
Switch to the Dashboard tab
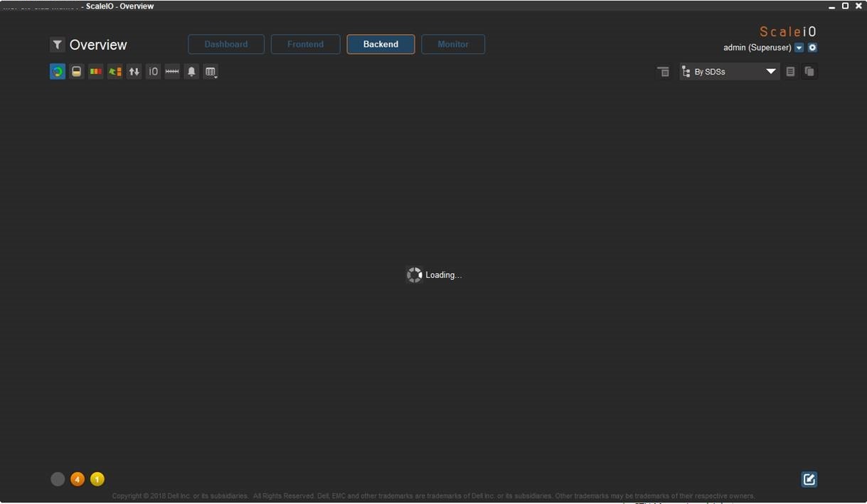(x=225, y=43)
